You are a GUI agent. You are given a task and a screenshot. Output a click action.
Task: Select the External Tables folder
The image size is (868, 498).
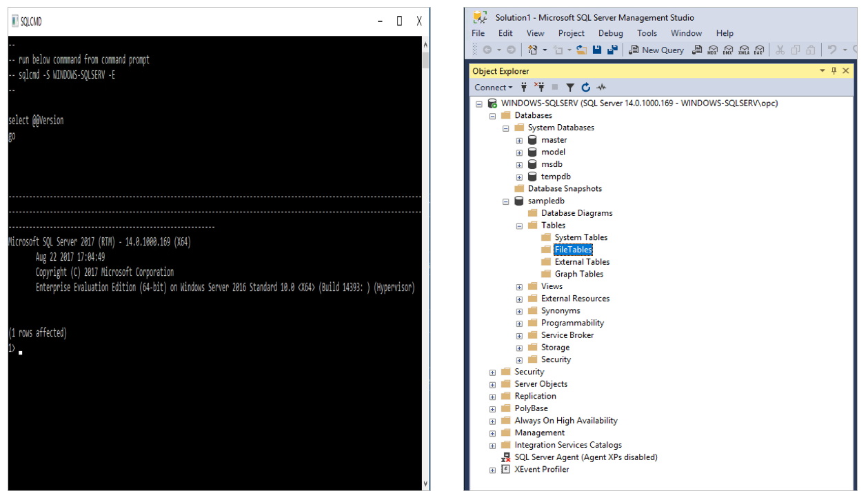click(x=582, y=262)
